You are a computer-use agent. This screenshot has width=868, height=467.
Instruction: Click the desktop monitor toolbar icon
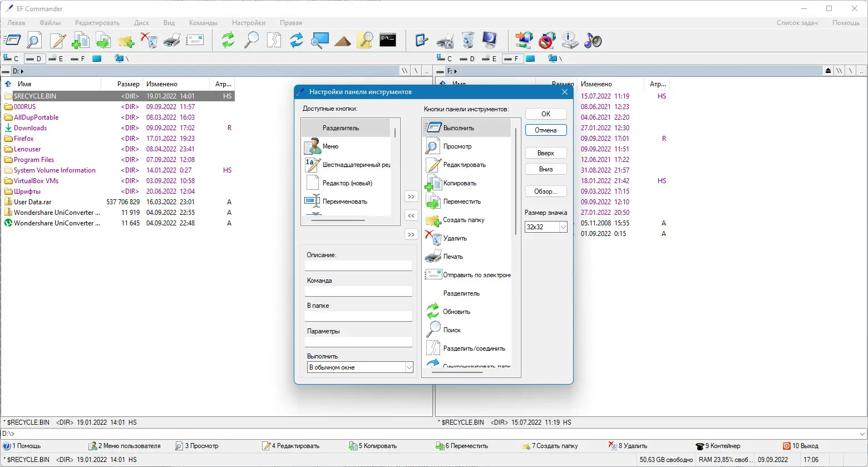point(490,40)
